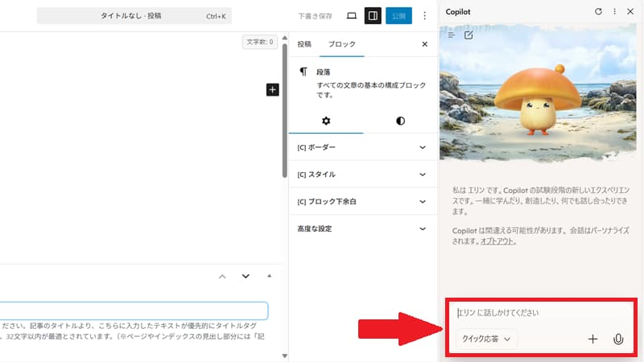Expand the [C] ボーダー panel
Screen dimensions: 644x362
[363, 147]
